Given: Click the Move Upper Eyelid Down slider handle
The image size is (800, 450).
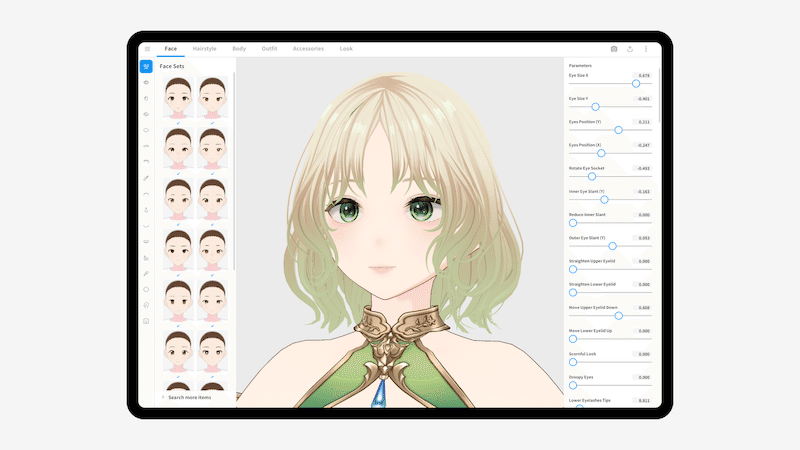Looking at the screenshot, I should (x=618, y=316).
